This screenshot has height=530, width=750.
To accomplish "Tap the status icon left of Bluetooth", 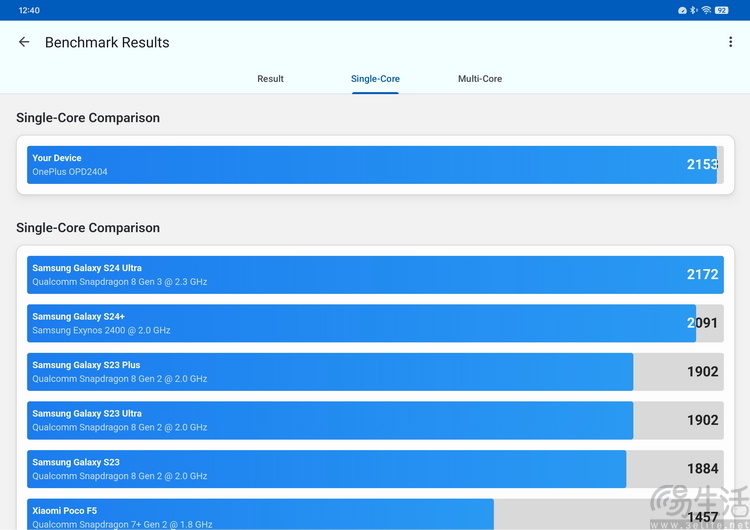I will pos(683,10).
